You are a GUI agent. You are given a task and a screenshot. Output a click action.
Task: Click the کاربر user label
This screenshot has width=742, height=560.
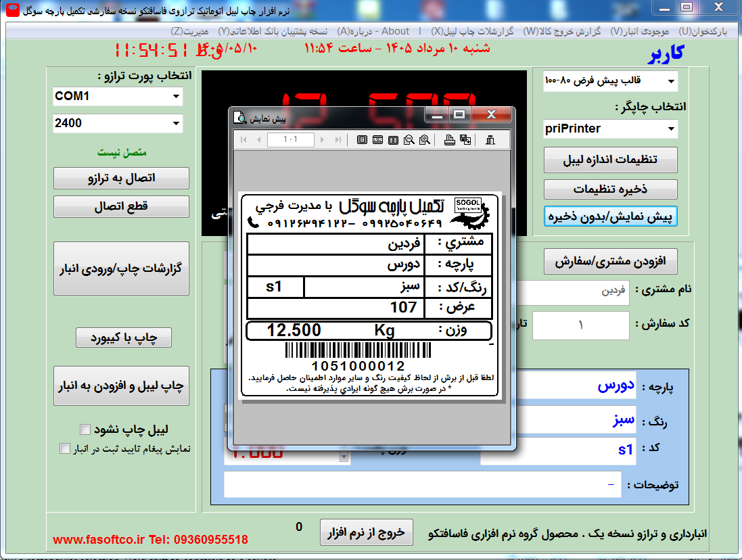[666, 53]
